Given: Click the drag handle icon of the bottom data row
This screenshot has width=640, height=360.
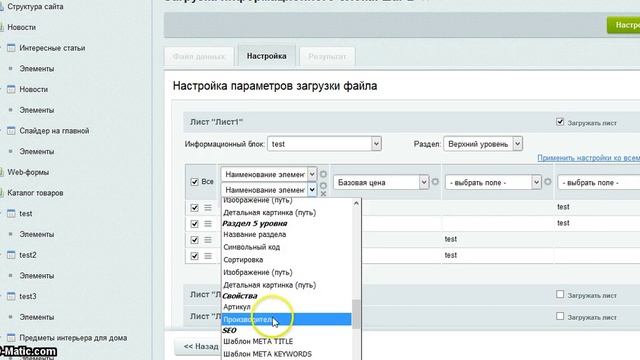Looking at the screenshot, I should tap(208, 256).
